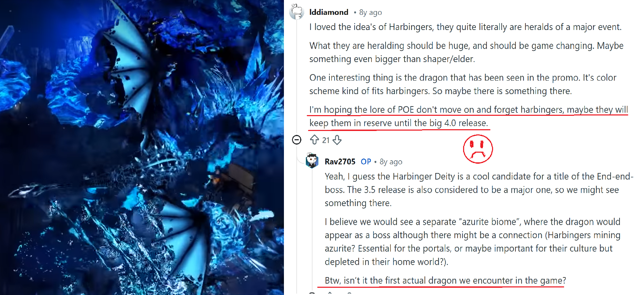644x295 pixels.
Task: Click the underlined first actual dragon sentence
Action: pos(445,281)
